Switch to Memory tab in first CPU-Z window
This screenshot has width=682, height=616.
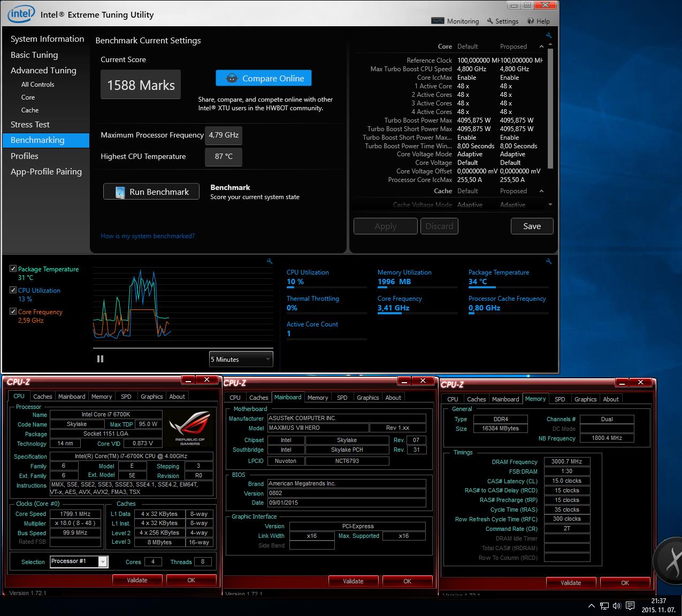click(102, 397)
